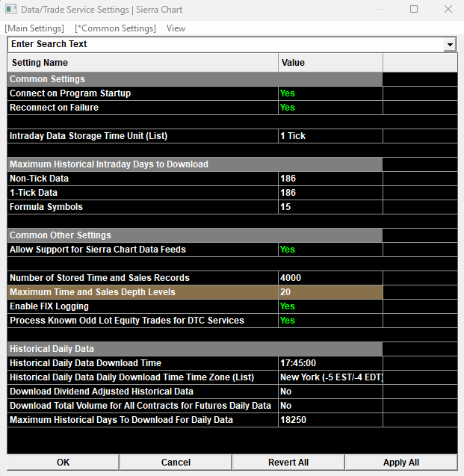Click the Common Settings section header
The image size is (464, 476).
195,79
